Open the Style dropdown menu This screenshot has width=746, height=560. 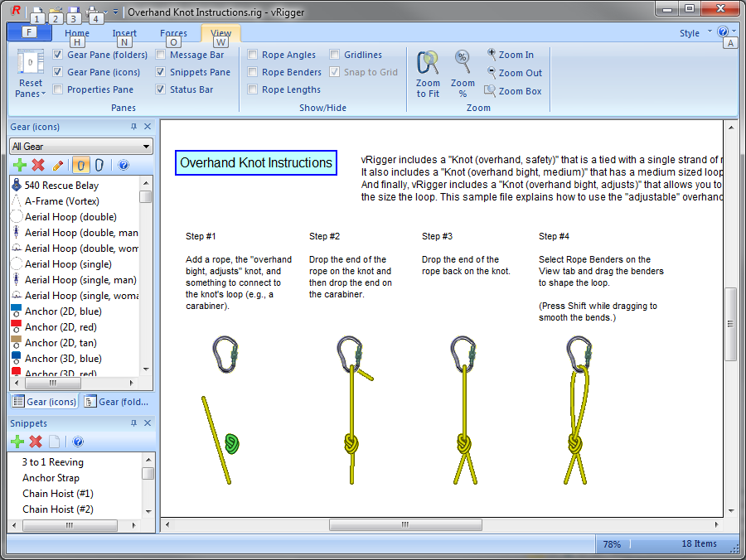(694, 33)
